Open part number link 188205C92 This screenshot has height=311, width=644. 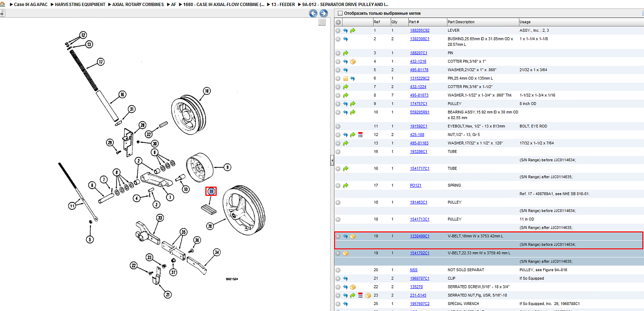[419, 30]
